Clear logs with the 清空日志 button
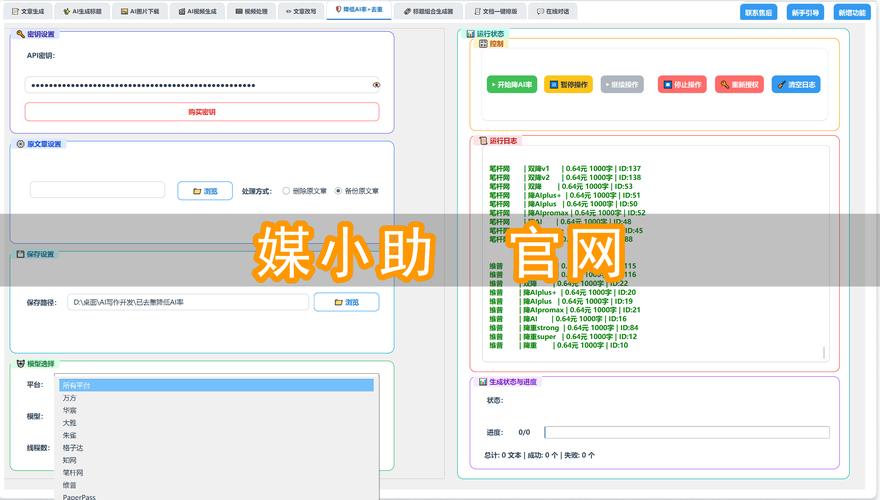Image resolution: width=880 pixels, height=500 pixels. click(x=796, y=85)
